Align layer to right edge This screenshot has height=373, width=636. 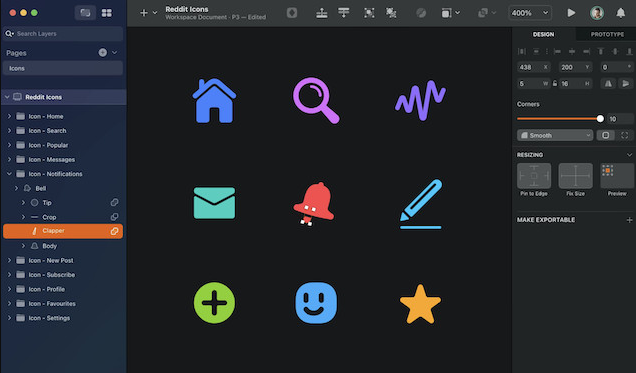587,51
